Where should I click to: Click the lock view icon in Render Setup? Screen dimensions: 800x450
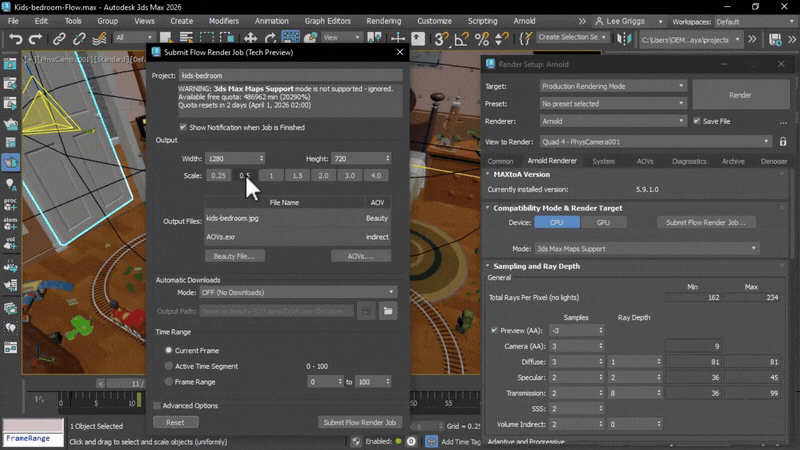point(783,142)
